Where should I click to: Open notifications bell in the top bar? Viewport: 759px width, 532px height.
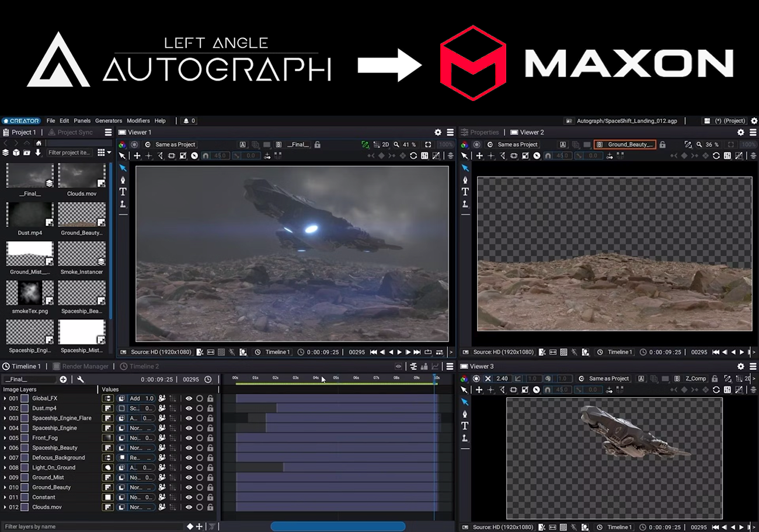point(186,121)
